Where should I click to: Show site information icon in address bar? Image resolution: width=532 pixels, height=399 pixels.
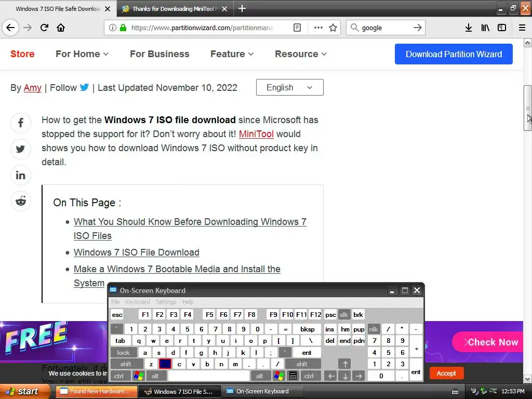[113, 28]
